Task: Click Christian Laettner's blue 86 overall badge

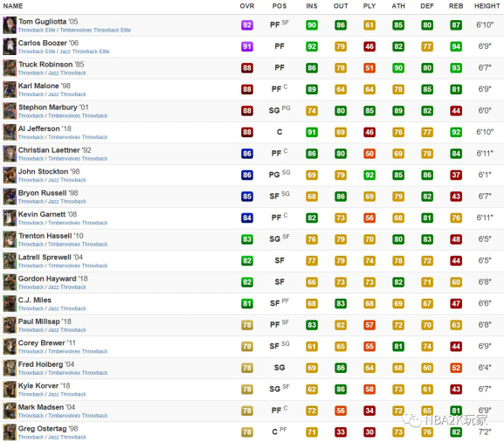Action: (247, 154)
